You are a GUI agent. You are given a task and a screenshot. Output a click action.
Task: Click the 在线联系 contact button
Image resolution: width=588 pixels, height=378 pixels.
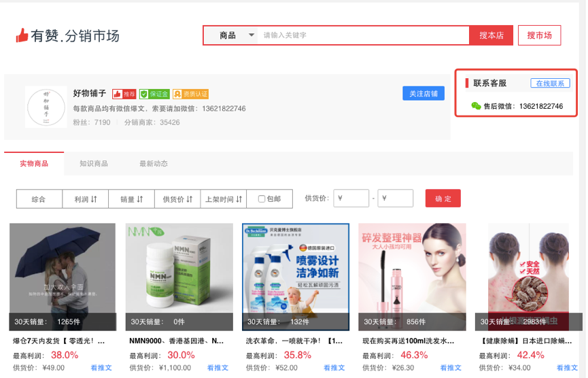550,83
